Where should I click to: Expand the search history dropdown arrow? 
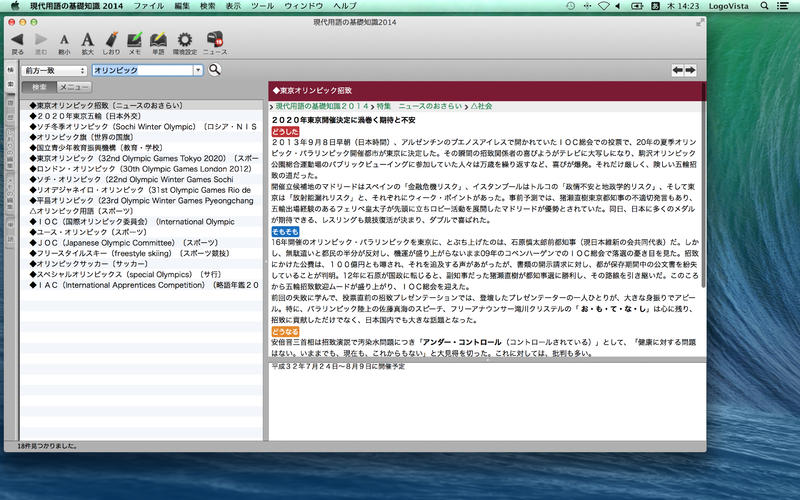[198, 71]
